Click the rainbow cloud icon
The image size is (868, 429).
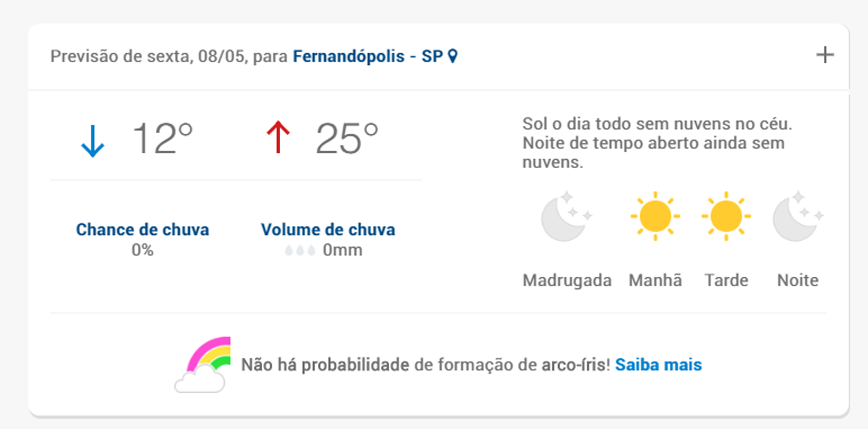203,365
